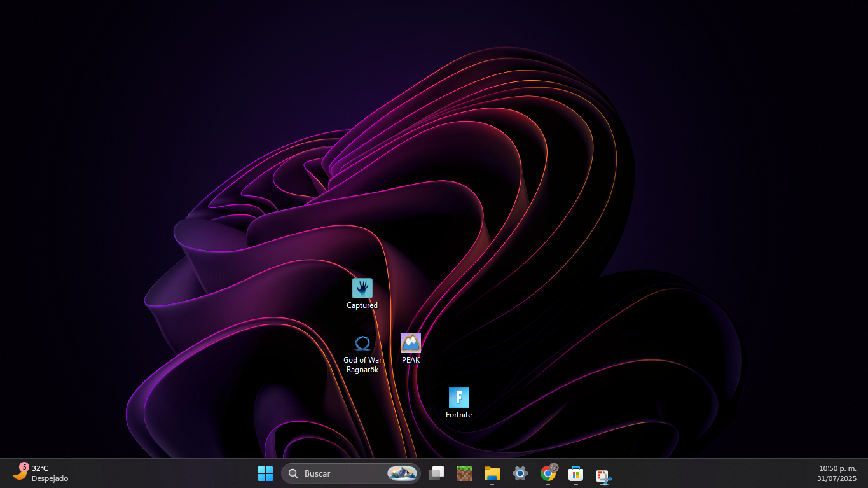Open Snipping Tool from the taskbar

(603, 476)
